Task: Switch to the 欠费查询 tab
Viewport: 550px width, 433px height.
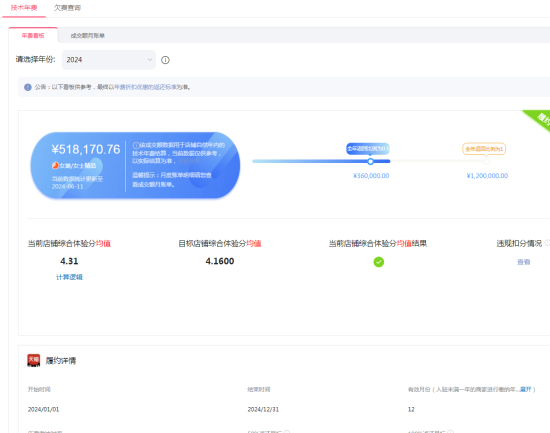Action: tap(67, 8)
